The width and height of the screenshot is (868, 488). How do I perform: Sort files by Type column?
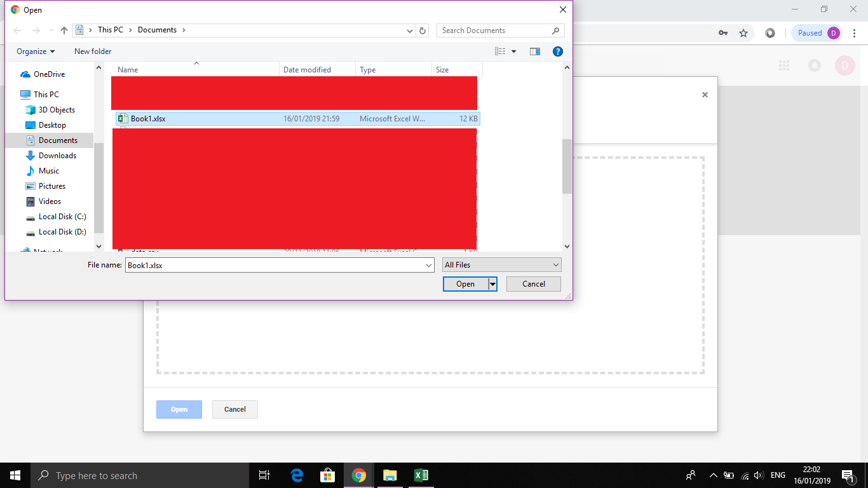click(x=393, y=70)
